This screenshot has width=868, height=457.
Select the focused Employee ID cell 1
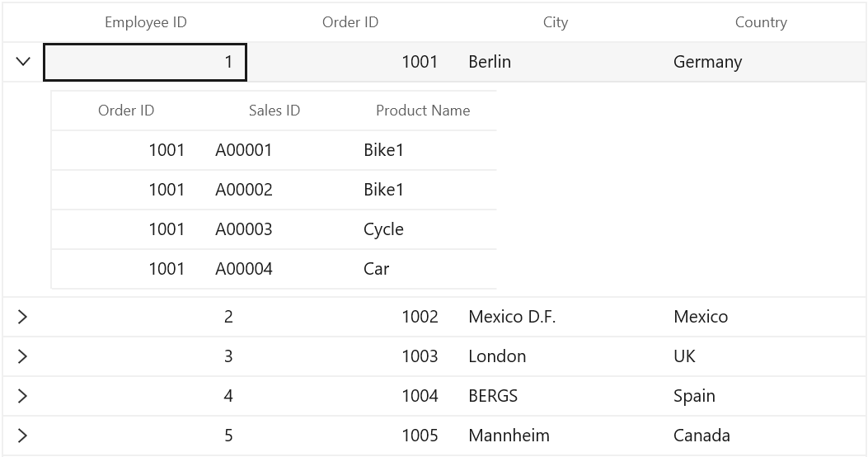click(145, 62)
